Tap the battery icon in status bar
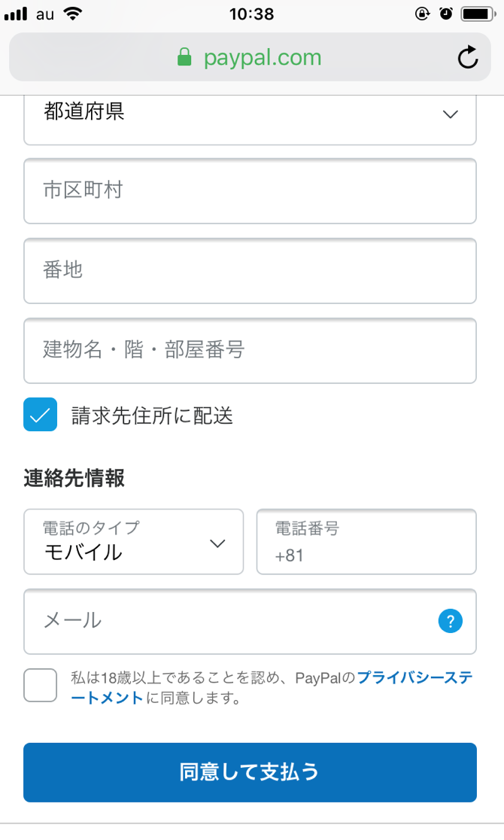 [477, 14]
